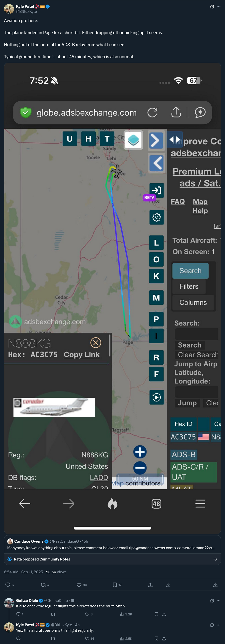
Task: Toggle the K map overlay button
Action: pyautogui.click(x=156, y=276)
